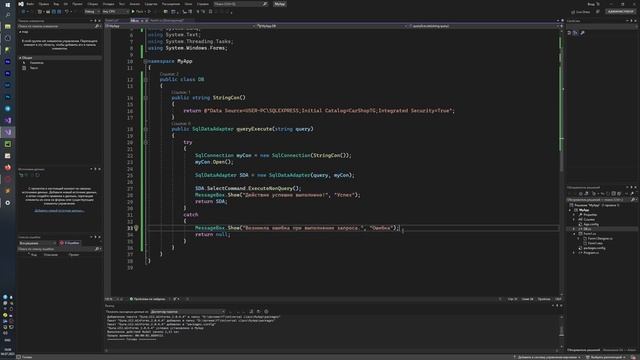This screenshot has width=640, height=360.
Task: Open the Сборка menu
Action: (93, 4)
